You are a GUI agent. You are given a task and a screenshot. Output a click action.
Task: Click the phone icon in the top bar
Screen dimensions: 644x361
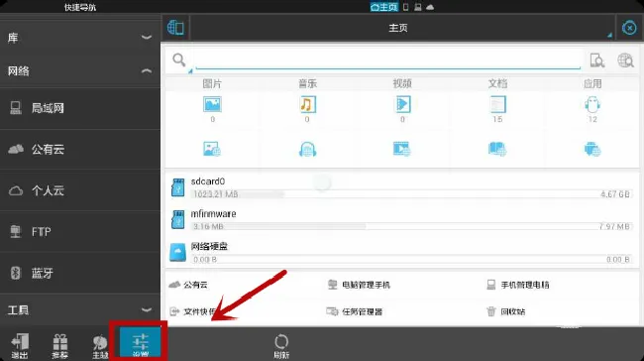[405, 7]
